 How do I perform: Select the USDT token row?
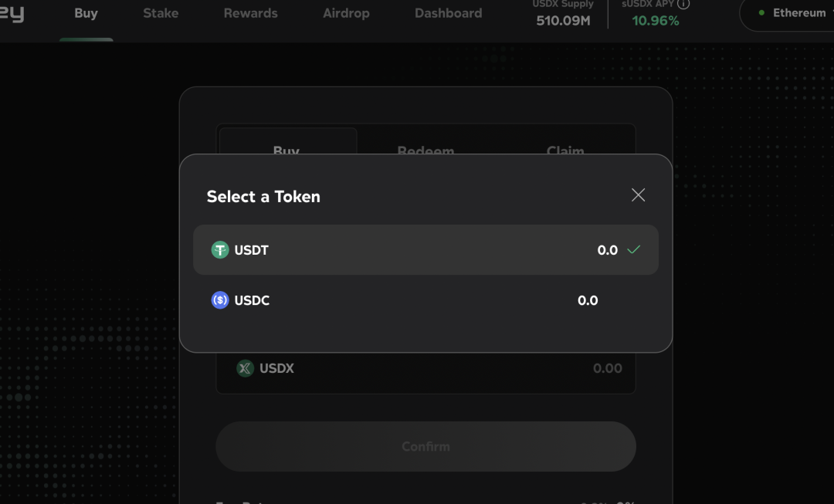pos(425,249)
